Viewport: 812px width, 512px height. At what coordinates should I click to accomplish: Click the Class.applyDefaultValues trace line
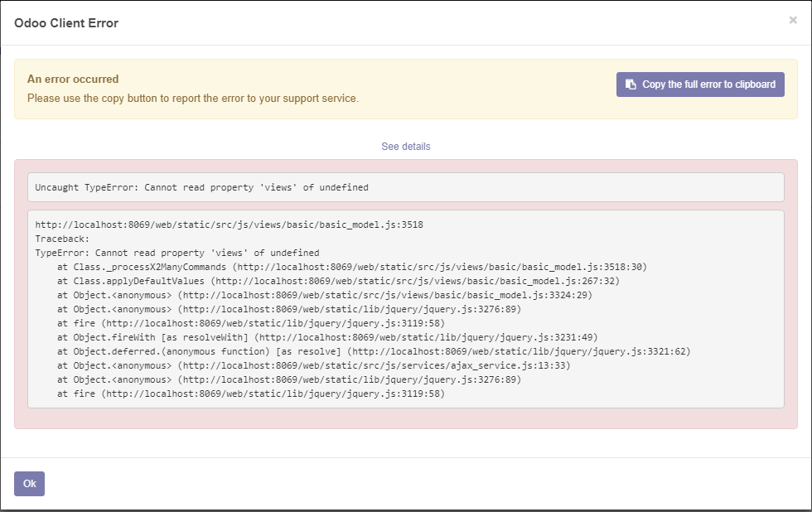(x=338, y=281)
